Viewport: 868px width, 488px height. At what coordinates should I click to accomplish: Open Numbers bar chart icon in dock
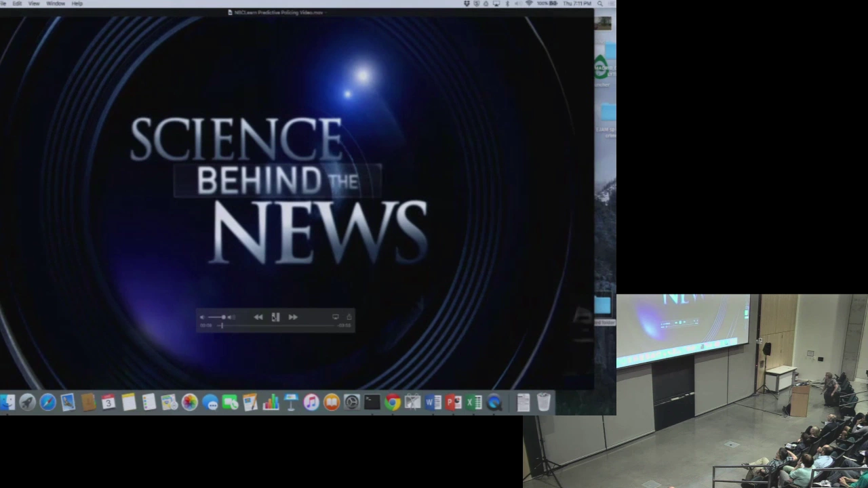pyautogui.click(x=271, y=402)
